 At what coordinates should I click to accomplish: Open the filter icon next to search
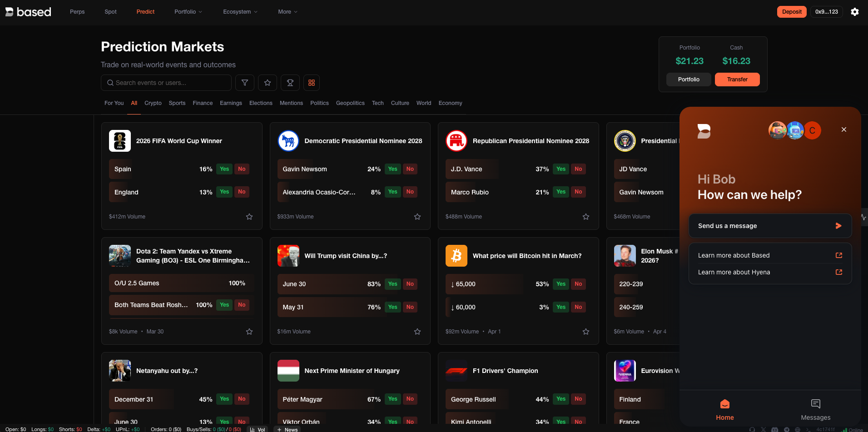click(x=245, y=83)
